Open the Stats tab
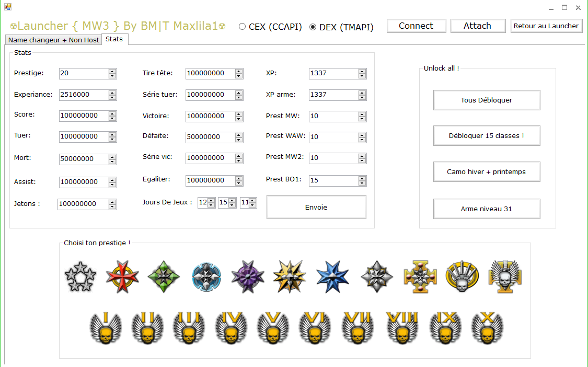Viewport: 588px width, 367px height. coord(114,39)
